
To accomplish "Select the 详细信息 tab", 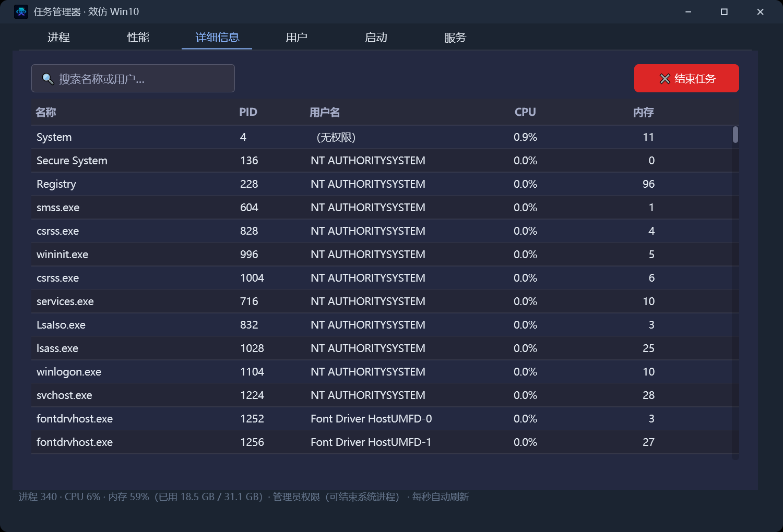I will point(217,38).
